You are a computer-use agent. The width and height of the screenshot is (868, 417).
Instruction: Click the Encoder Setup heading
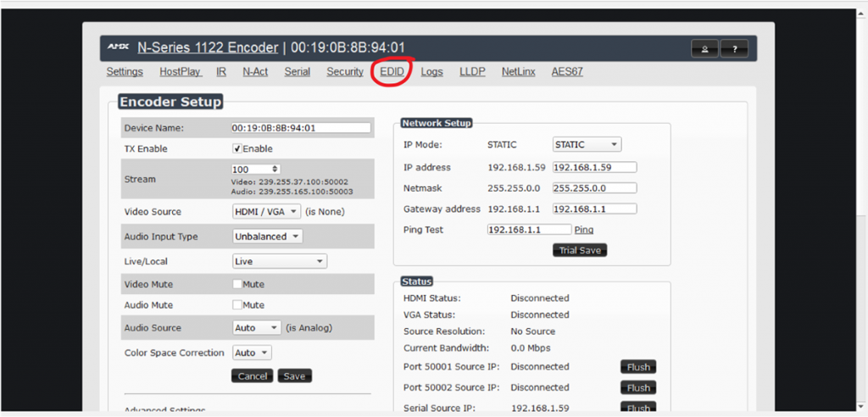[170, 102]
